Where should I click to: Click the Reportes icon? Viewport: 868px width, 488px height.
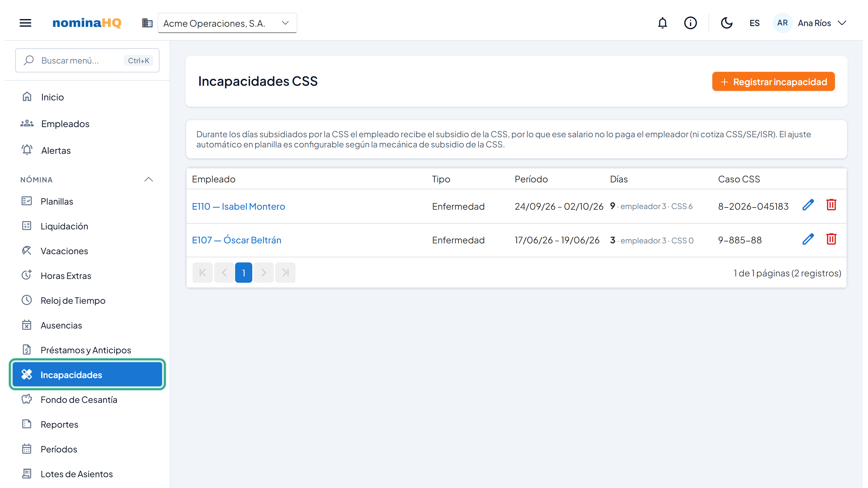pos(27,424)
